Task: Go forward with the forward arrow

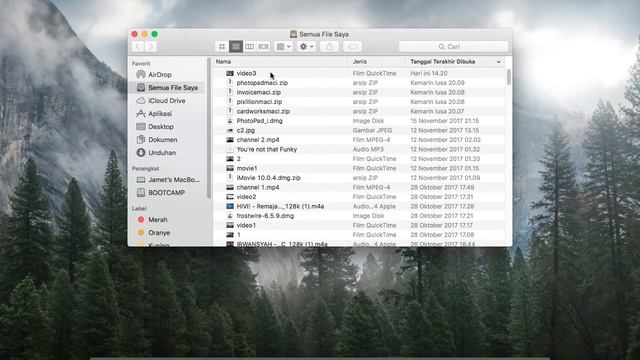Action: [151, 47]
